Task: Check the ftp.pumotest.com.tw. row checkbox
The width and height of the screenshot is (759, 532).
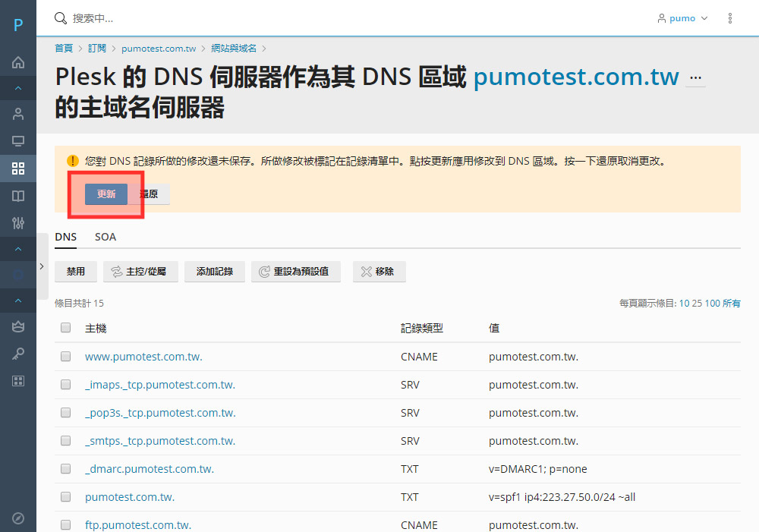Action: click(66, 524)
